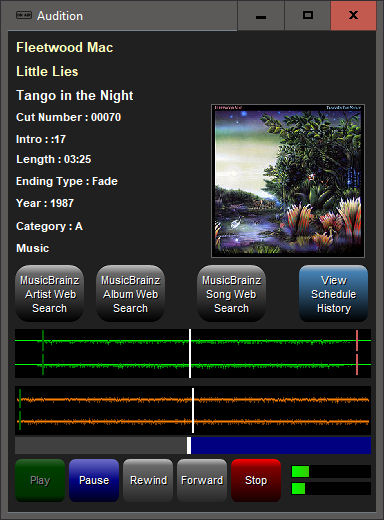Open MusicBrainz Song Web Search
384x520 pixels.
click(x=231, y=294)
